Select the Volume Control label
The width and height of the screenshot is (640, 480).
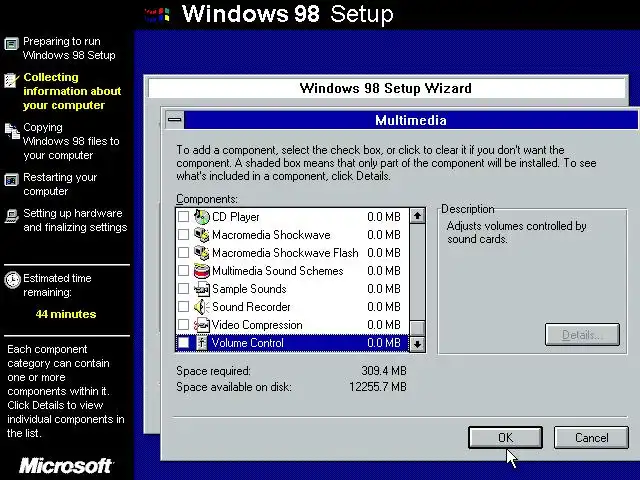point(247,343)
